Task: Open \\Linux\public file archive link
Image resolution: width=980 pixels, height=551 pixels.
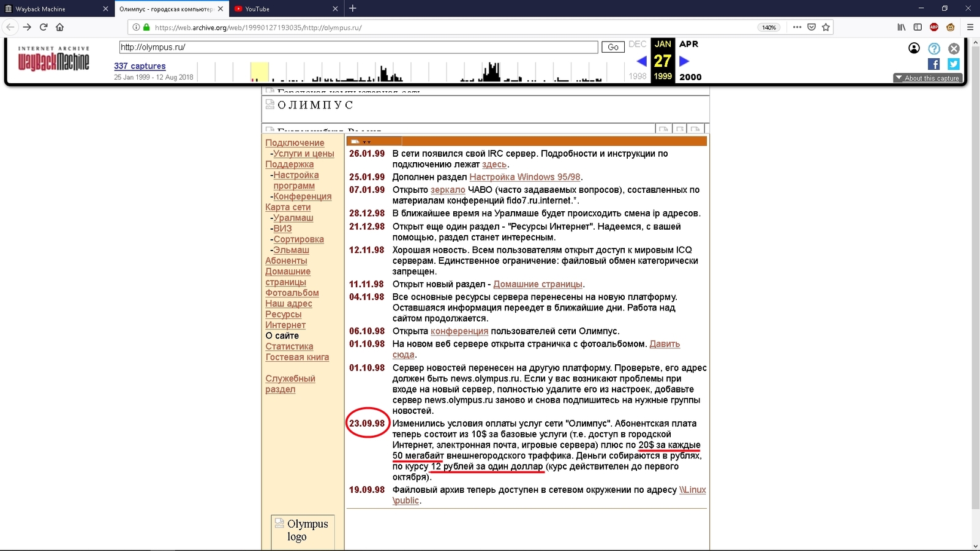Action: pos(692,490)
